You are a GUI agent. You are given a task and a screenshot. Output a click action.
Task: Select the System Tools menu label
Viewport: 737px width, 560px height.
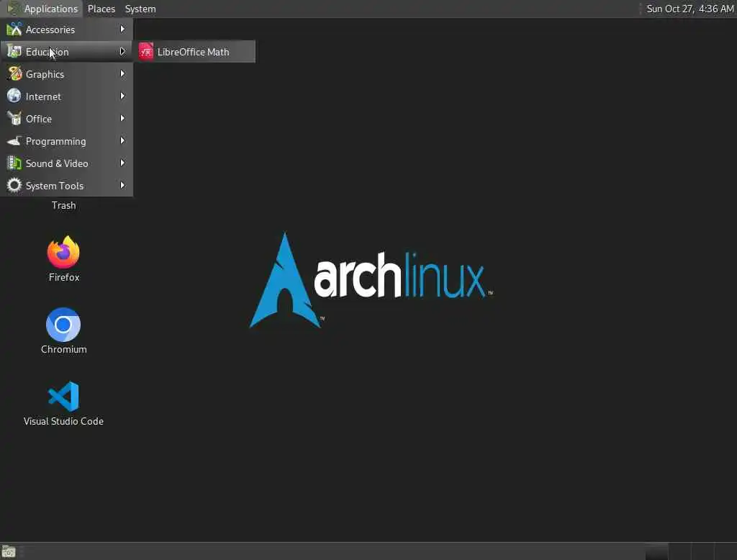(55, 186)
